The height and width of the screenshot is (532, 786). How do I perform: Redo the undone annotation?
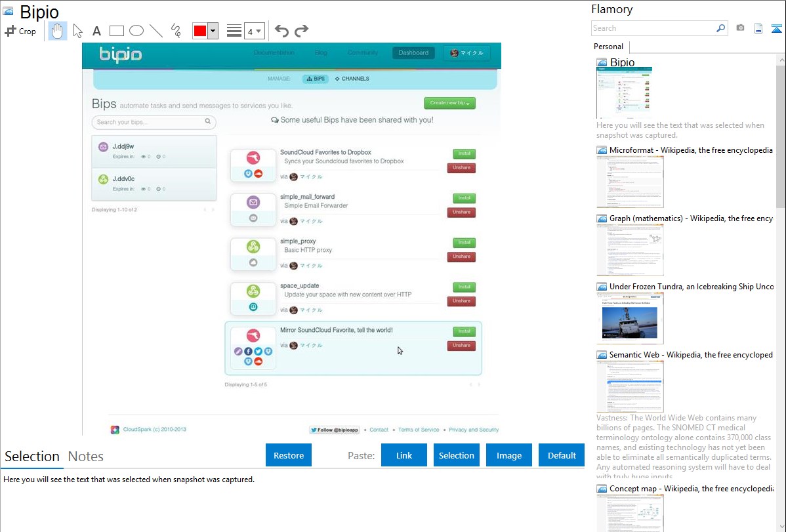(x=301, y=31)
